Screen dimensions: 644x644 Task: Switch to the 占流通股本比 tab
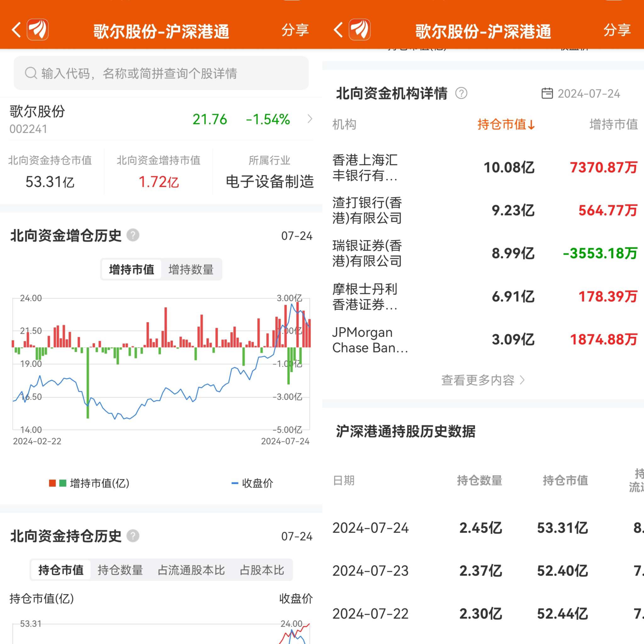tap(191, 570)
